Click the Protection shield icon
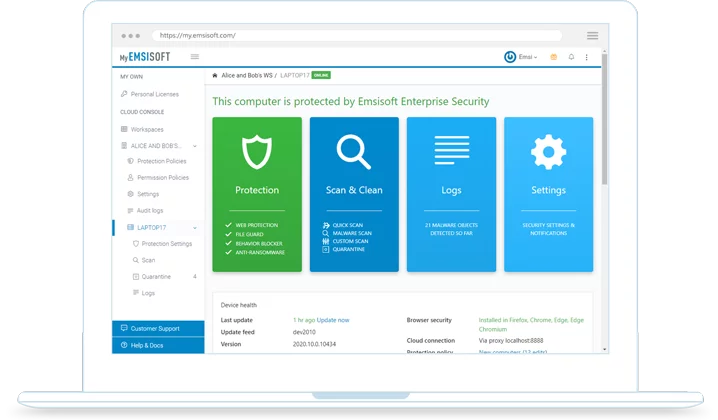 pos(257,152)
